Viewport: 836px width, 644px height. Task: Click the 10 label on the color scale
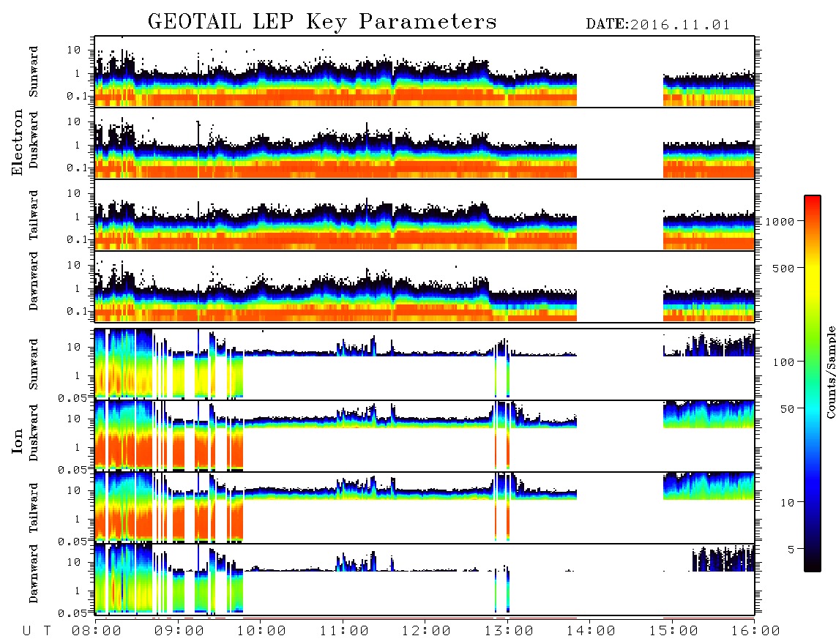(x=787, y=503)
